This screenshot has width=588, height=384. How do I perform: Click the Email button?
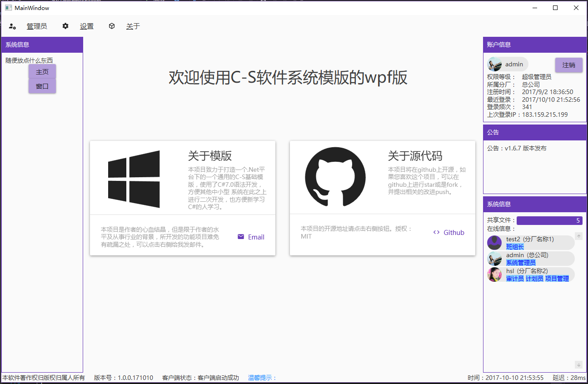point(251,237)
